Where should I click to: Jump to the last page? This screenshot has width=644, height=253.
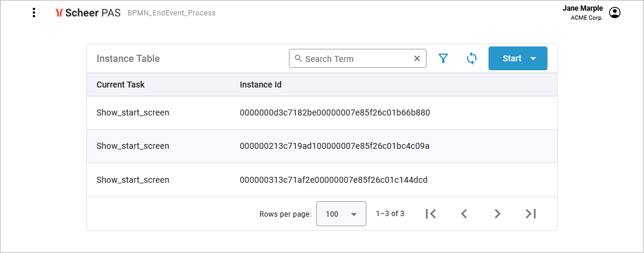click(530, 214)
